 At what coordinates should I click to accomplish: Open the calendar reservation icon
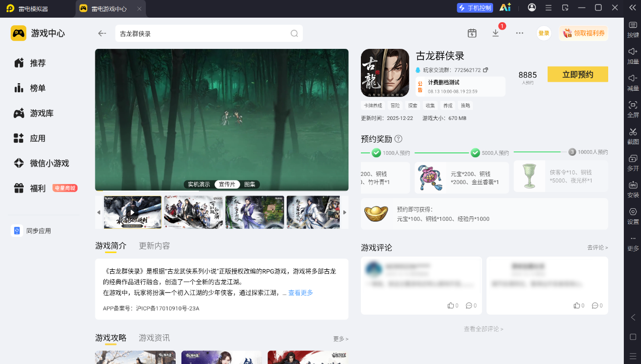point(472,33)
